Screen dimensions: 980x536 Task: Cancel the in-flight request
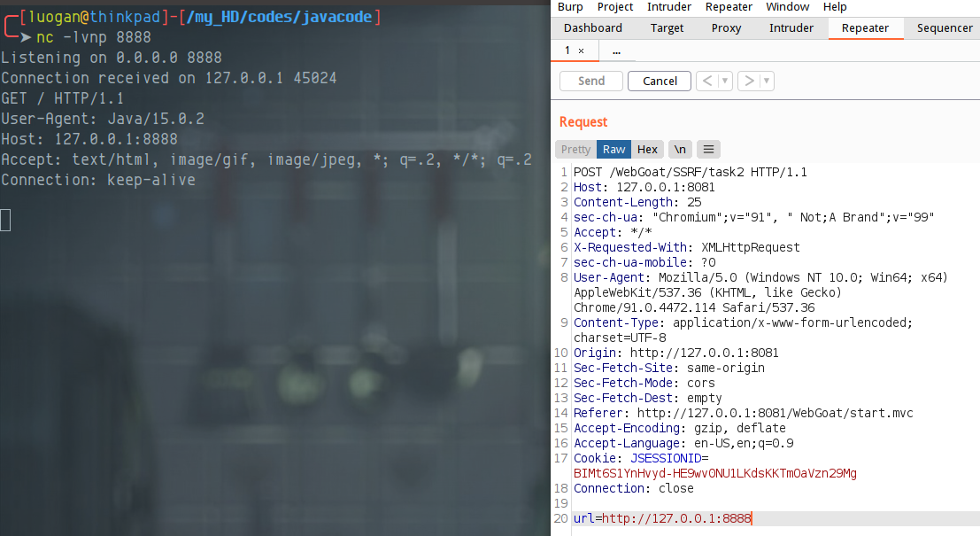(660, 81)
